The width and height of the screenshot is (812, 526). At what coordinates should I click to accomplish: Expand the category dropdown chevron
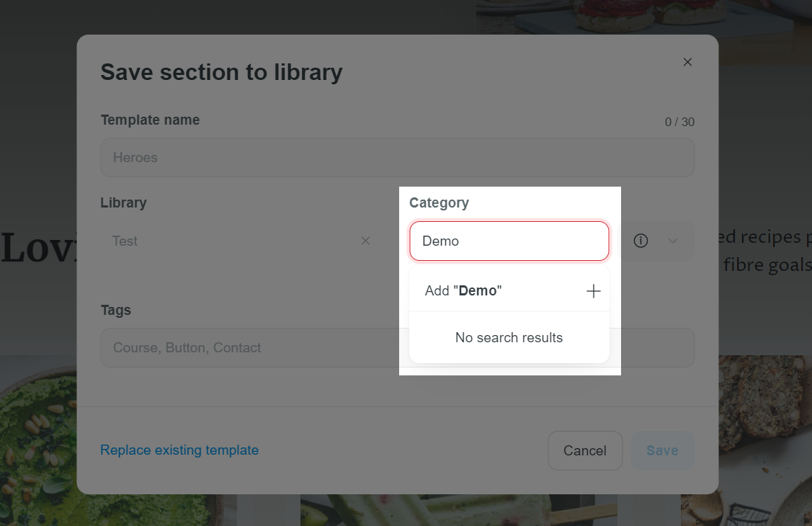673,241
